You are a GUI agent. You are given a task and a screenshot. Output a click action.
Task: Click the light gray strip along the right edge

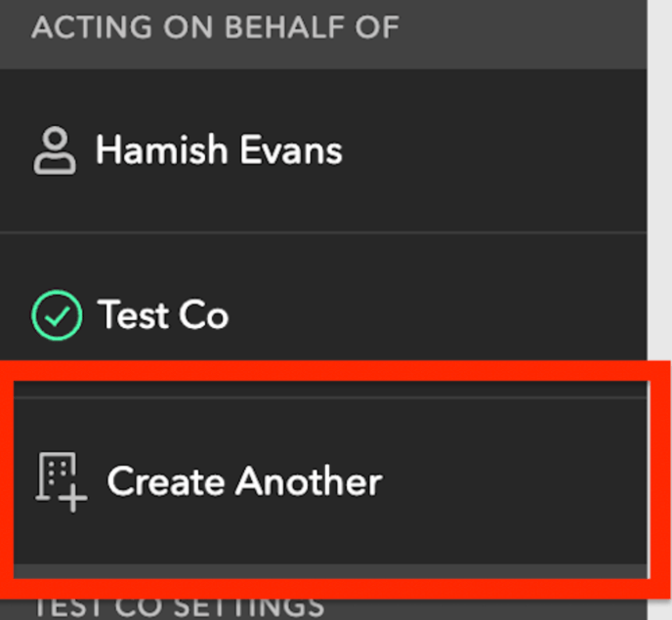pos(659,180)
